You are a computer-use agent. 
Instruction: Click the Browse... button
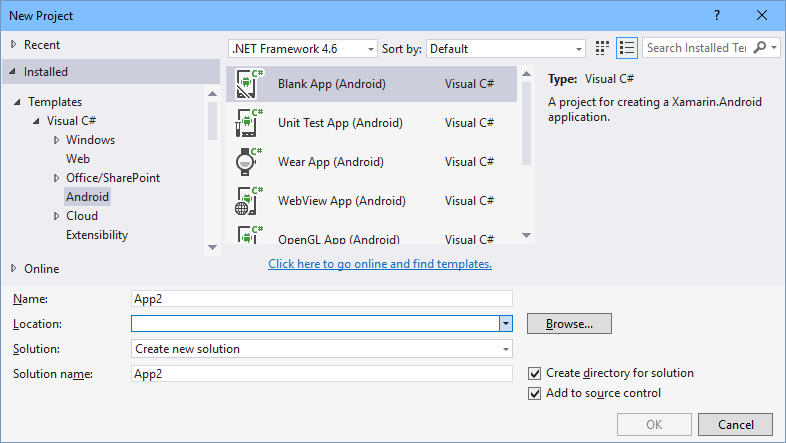click(569, 323)
